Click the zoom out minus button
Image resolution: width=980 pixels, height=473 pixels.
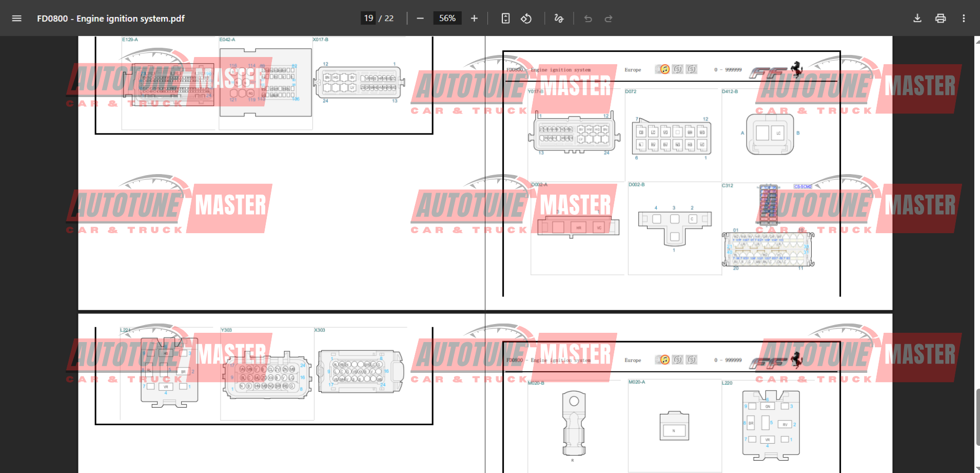coord(420,18)
